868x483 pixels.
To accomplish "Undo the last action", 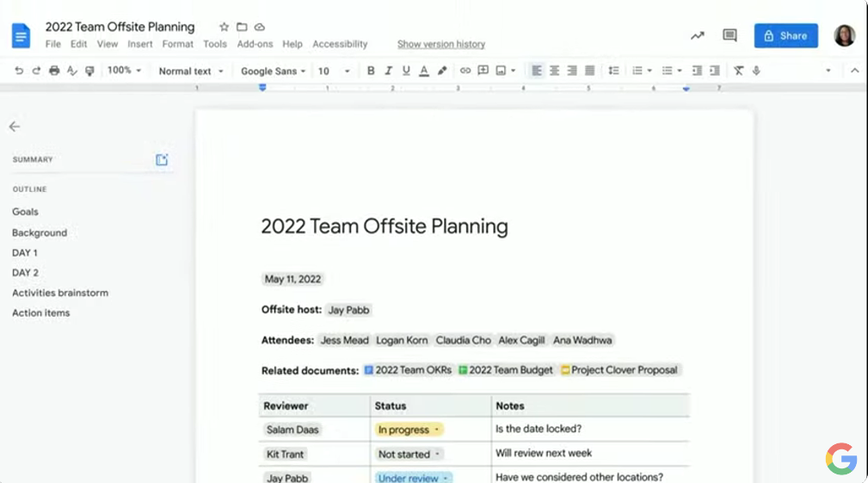I will (x=19, y=71).
